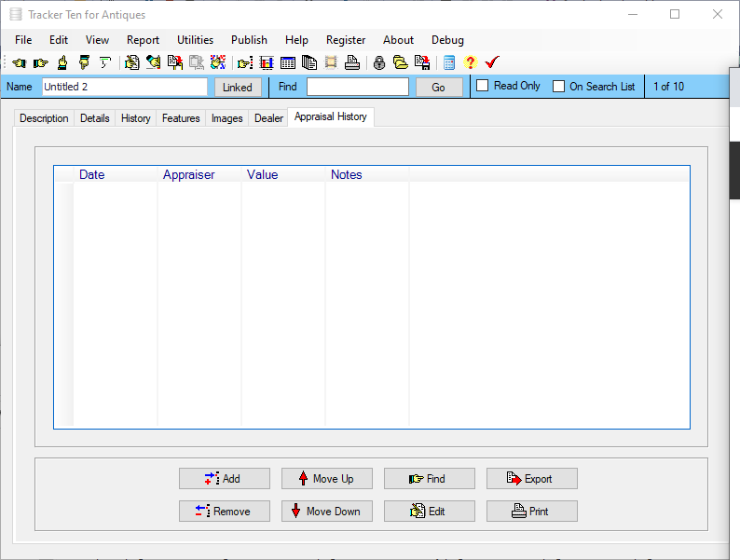Switch to the History tab
This screenshot has width=740, height=560.
coord(136,118)
